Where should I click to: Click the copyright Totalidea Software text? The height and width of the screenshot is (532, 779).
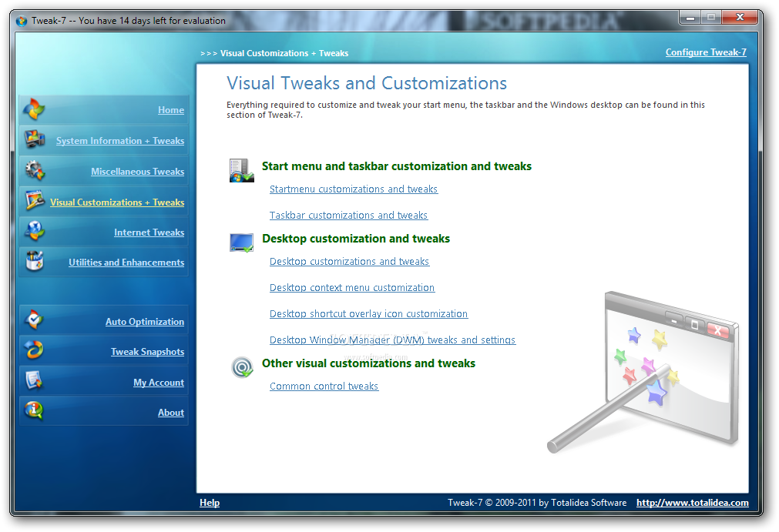point(537,503)
